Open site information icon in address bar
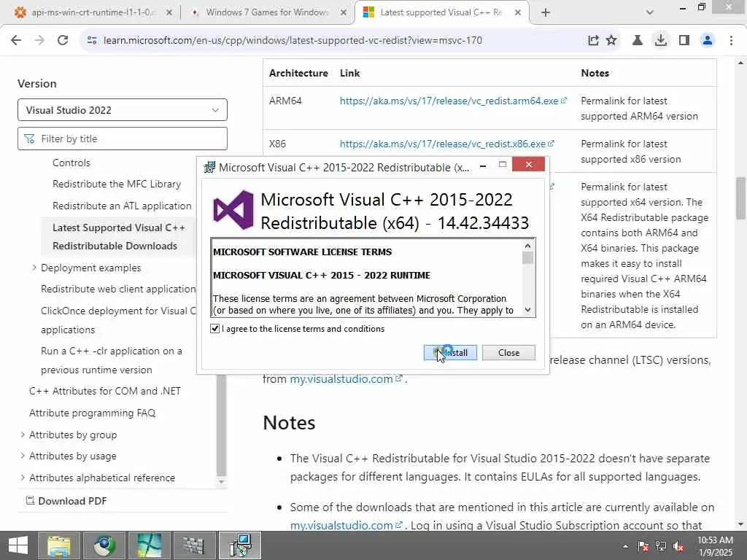The image size is (747, 560). click(x=92, y=41)
